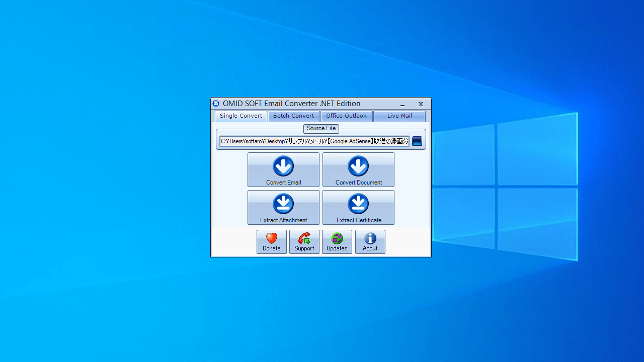
Task: Open the About info button
Action: coord(370,242)
